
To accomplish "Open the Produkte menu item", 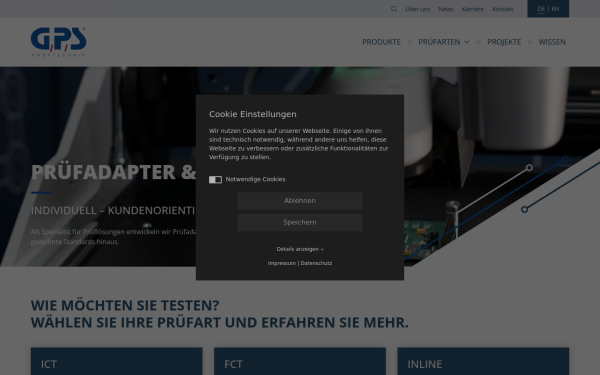I will click(382, 42).
